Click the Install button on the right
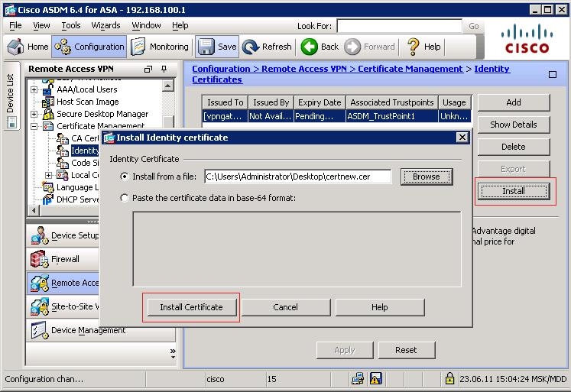 514,191
